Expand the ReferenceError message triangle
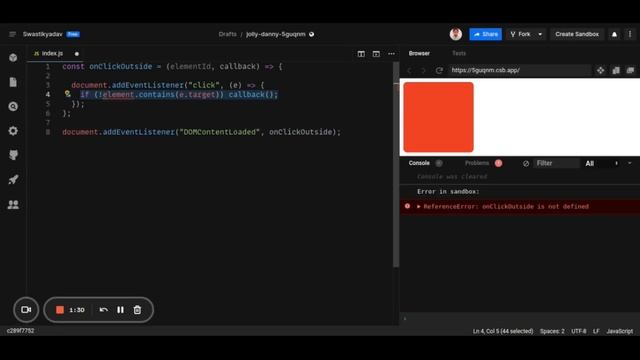 pyautogui.click(x=418, y=207)
